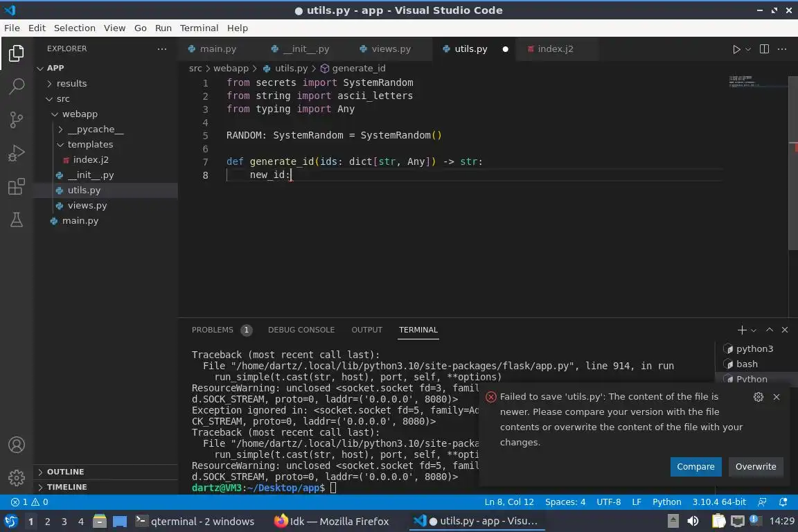Open the Help menu
The image size is (798, 532).
click(x=237, y=28)
